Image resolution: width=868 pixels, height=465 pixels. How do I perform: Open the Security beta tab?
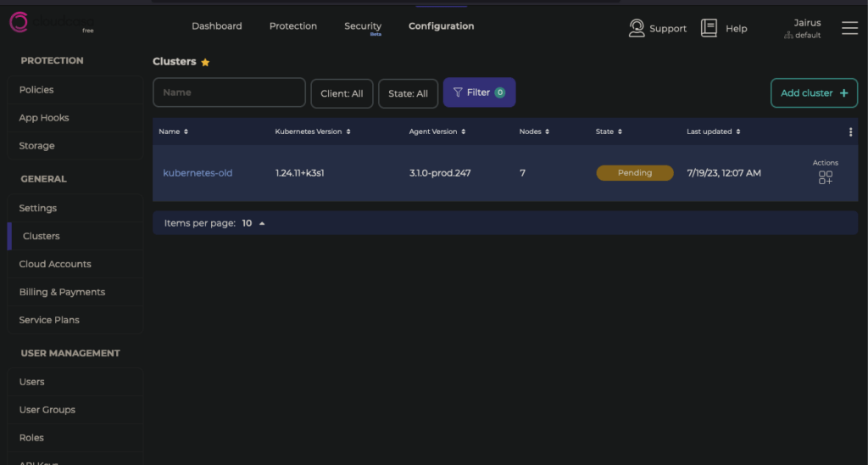click(x=363, y=26)
